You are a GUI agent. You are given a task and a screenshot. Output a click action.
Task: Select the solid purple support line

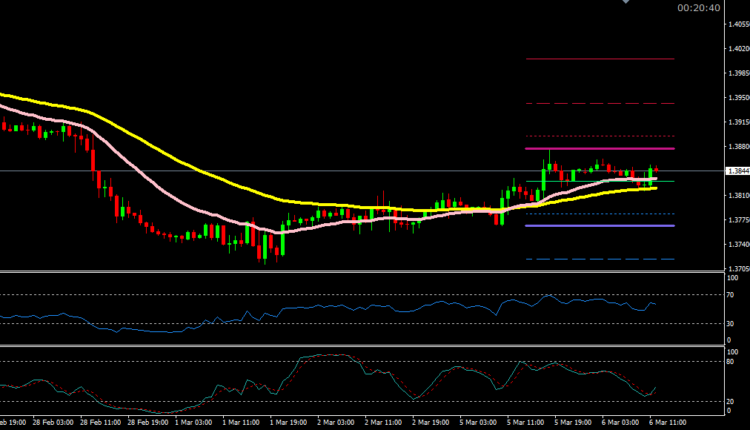[600, 226]
